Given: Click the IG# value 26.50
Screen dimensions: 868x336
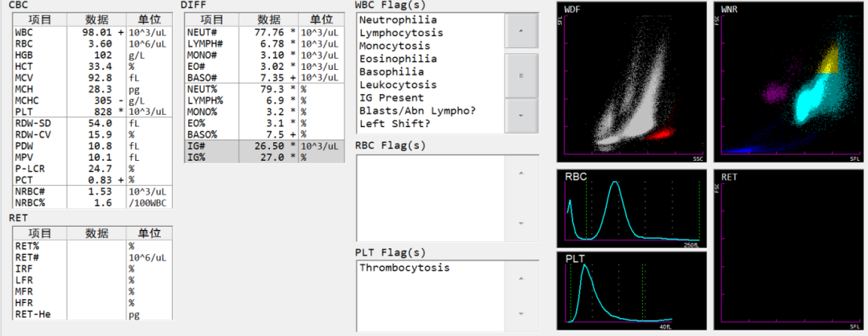Looking at the screenshot, I should (269, 146).
